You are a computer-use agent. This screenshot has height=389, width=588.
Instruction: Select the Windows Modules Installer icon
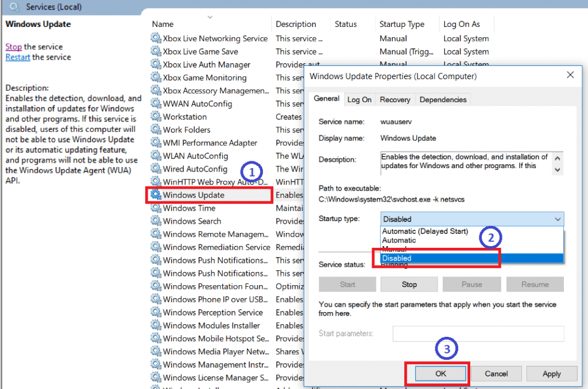point(155,325)
